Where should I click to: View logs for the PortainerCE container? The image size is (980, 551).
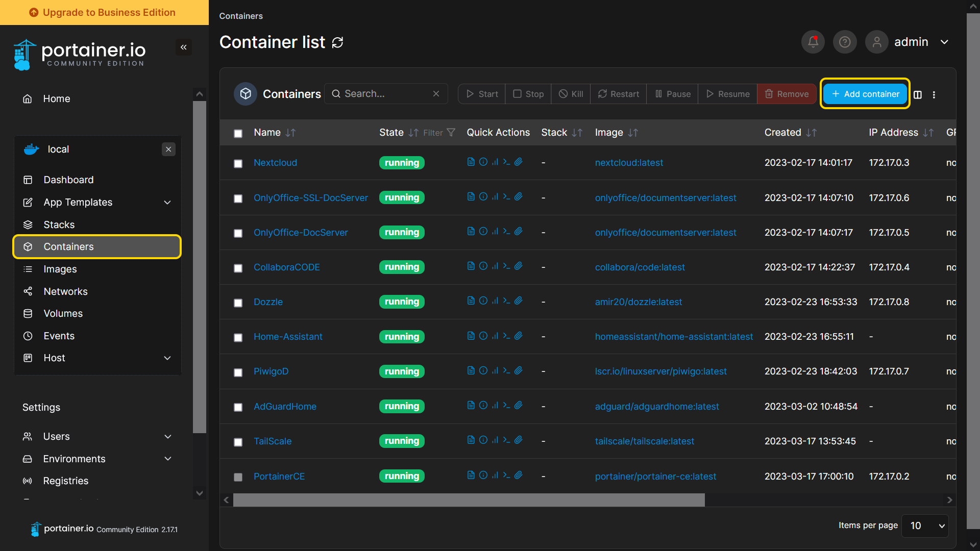click(x=471, y=475)
